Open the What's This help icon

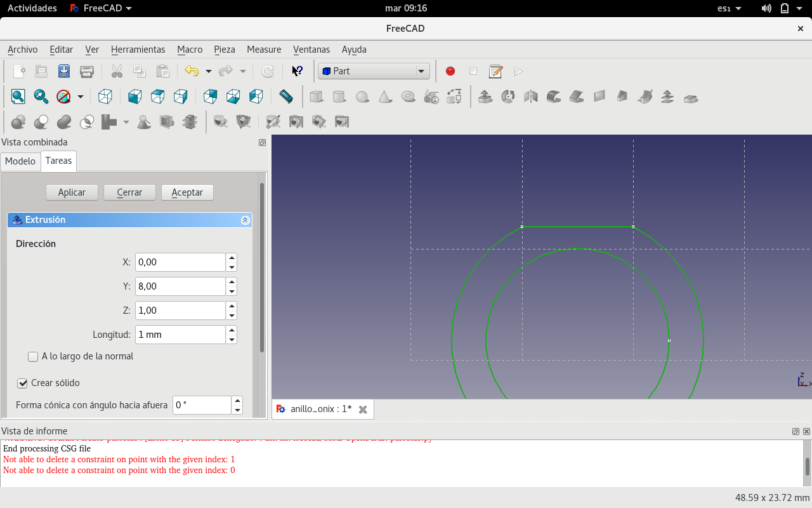[x=297, y=71]
